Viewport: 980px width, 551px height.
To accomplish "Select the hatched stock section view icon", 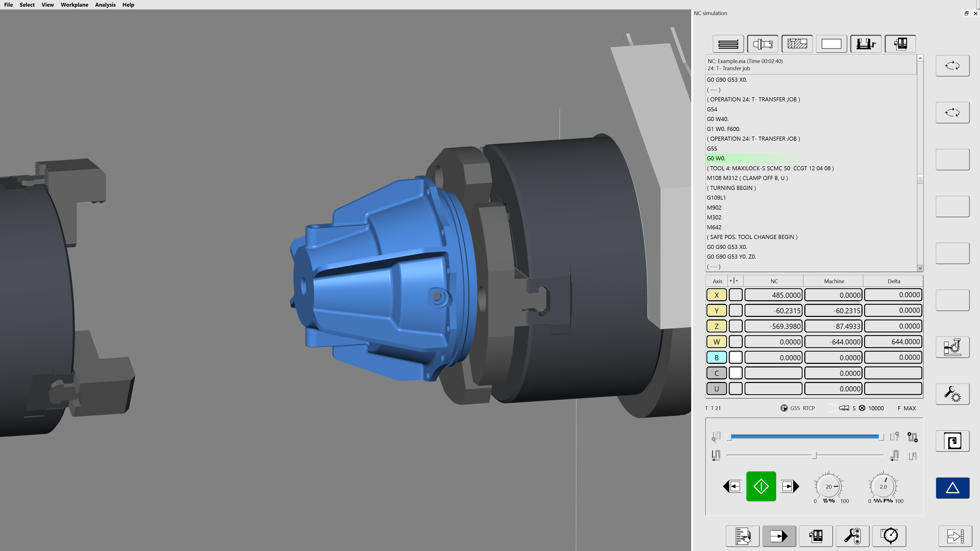I will pyautogui.click(x=797, y=44).
